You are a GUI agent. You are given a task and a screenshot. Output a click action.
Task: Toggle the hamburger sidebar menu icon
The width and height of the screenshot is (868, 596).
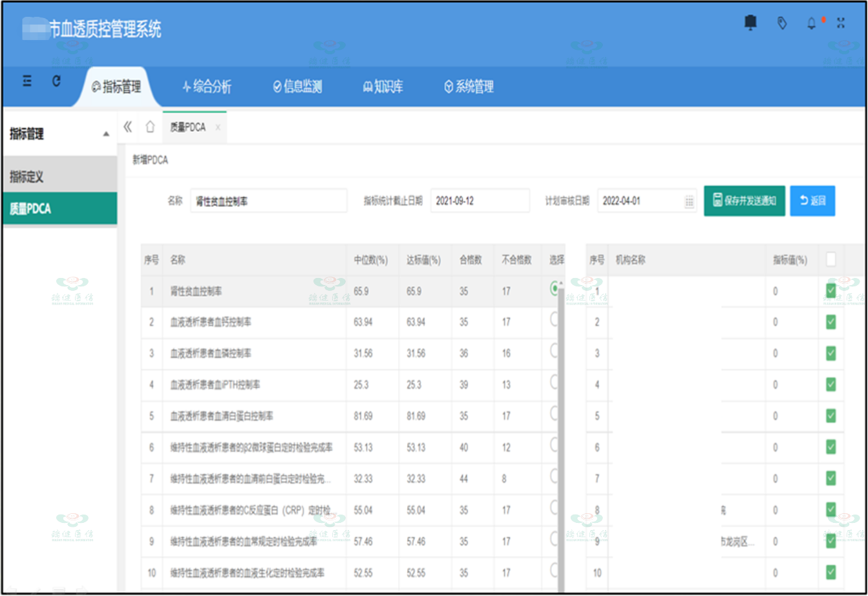pos(27,81)
